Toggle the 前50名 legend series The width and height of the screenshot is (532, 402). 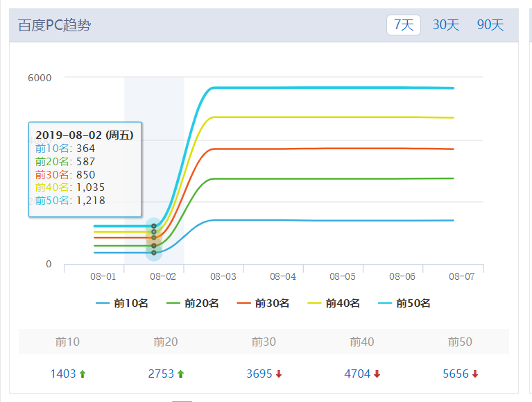tap(404, 303)
